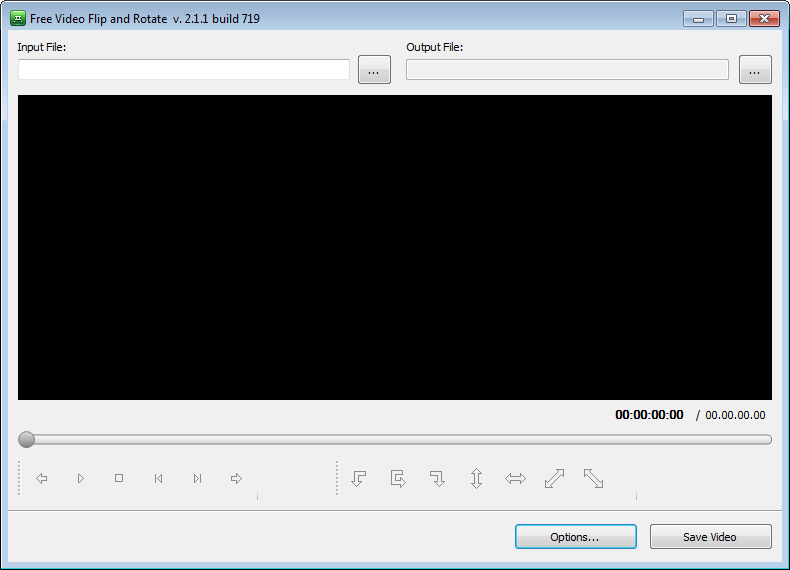The width and height of the screenshot is (790, 570).
Task: Maximize the Free Video Flip window
Action: (x=731, y=19)
